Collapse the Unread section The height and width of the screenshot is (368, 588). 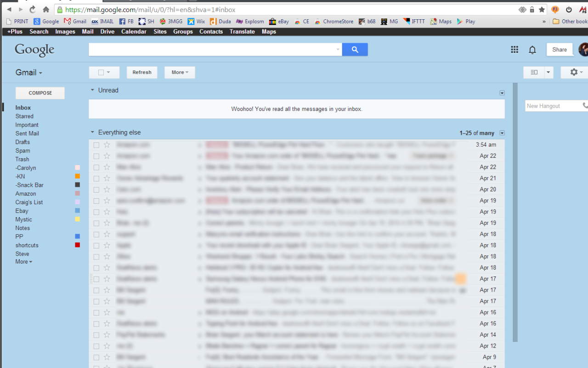pos(92,90)
